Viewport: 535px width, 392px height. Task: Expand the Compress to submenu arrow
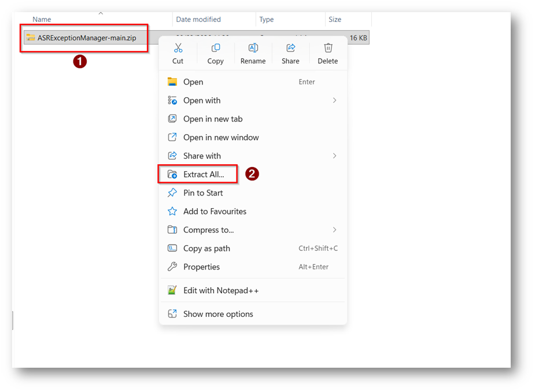[x=334, y=230]
